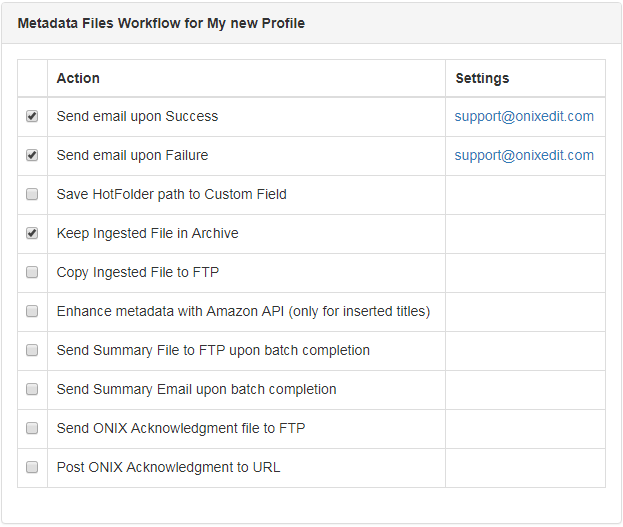Tick Send Summary Email upon batch completion
The width and height of the screenshot is (623, 527).
(32, 389)
